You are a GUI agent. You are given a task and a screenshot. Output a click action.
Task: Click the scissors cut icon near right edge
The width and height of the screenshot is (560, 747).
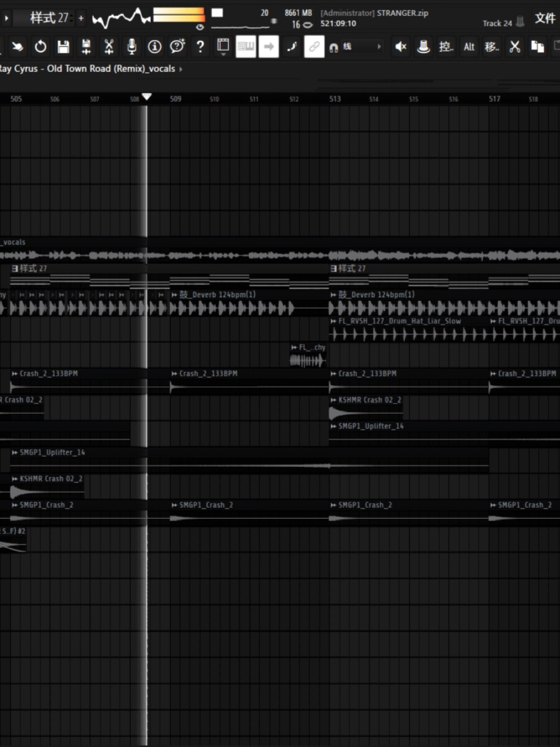tap(515, 47)
